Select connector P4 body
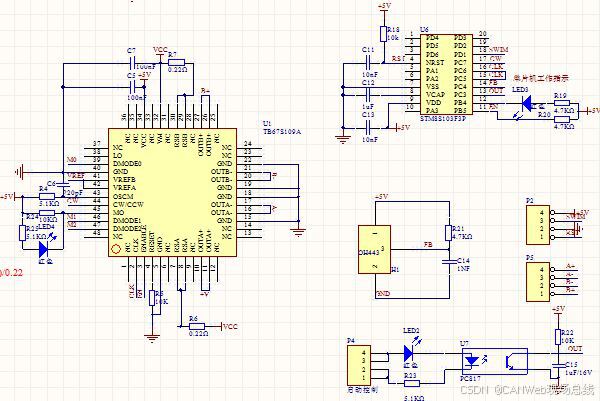 [359, 365]
